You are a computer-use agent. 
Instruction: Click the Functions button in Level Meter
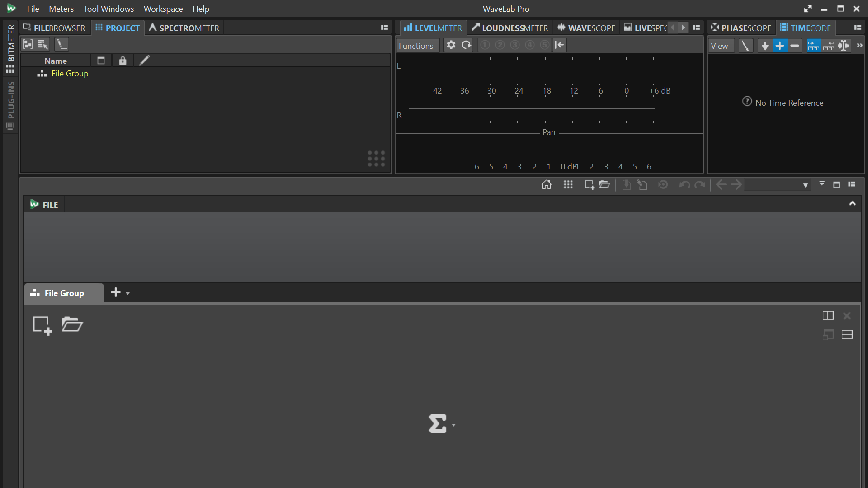point(416,46)
